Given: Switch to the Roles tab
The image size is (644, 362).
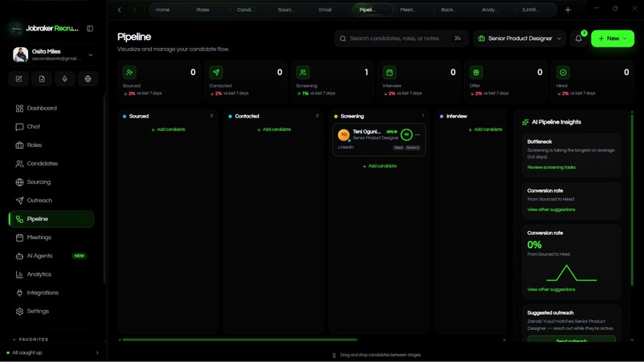Looking at the screenshot, I should pos(203,10).
